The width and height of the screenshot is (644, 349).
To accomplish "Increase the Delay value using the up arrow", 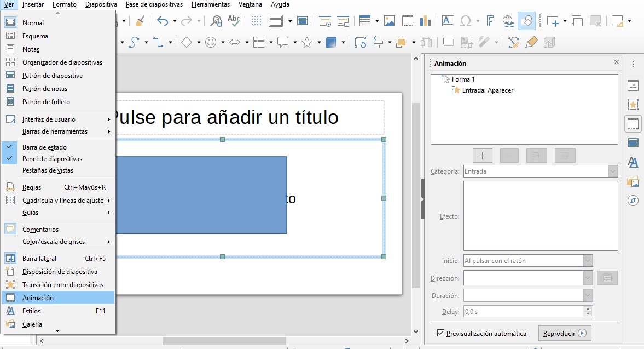I will (588, 308).
